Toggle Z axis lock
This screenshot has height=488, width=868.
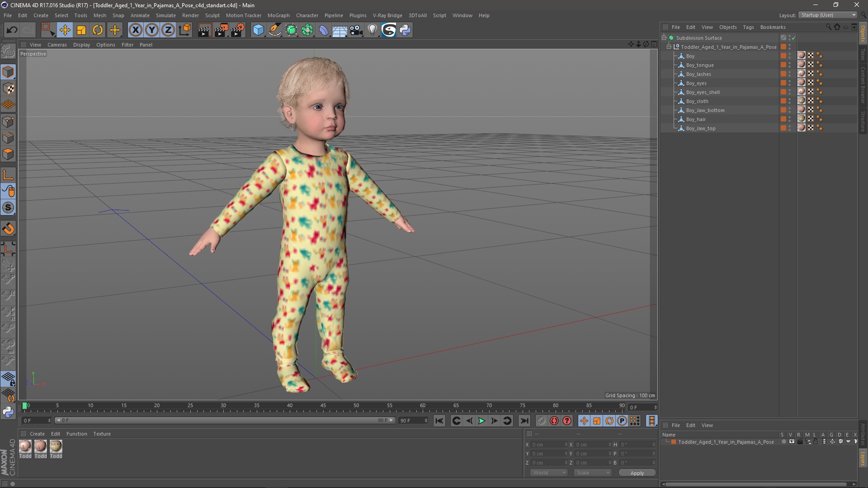(x=168, y=30)
